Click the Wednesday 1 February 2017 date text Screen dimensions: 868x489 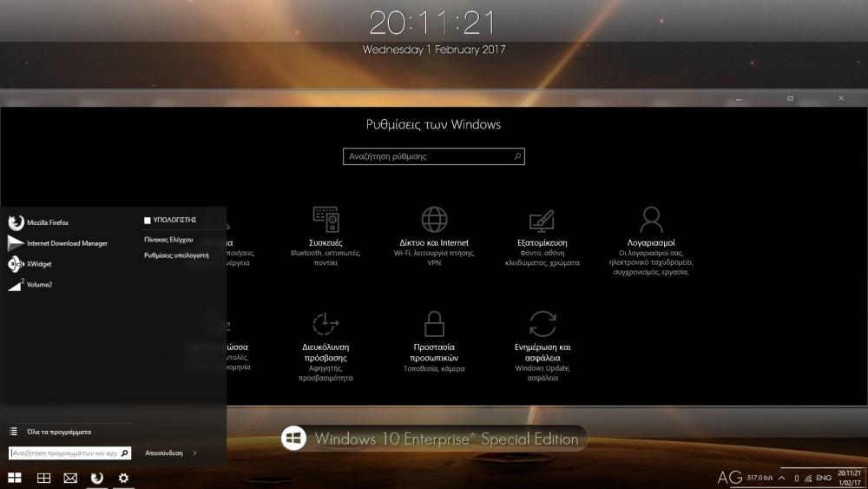(x=433, y=50)
